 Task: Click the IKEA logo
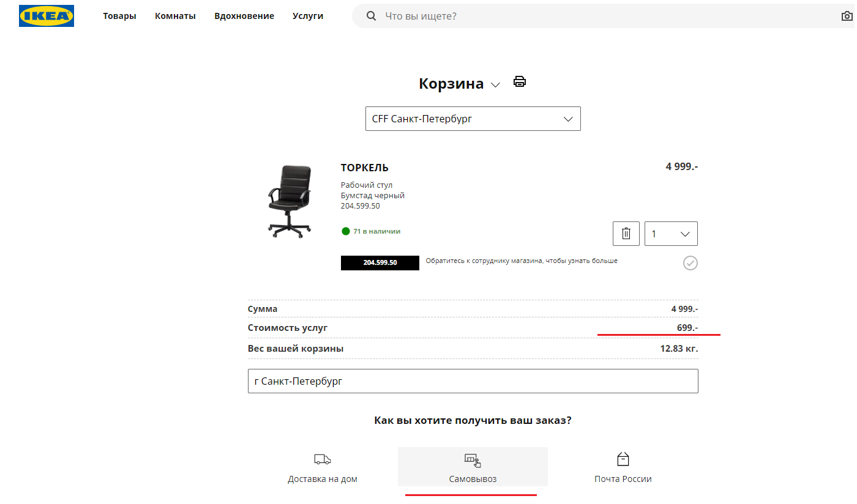pyautogui.click(x=47, y=16)
